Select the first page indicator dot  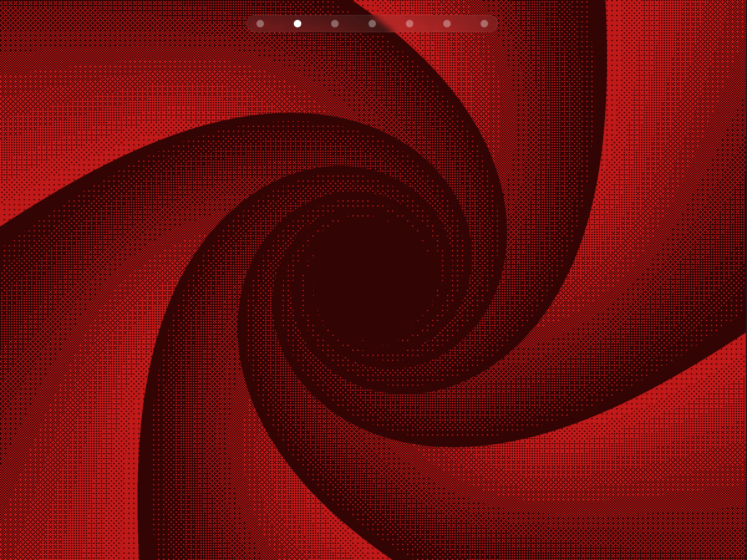point(260,24)
